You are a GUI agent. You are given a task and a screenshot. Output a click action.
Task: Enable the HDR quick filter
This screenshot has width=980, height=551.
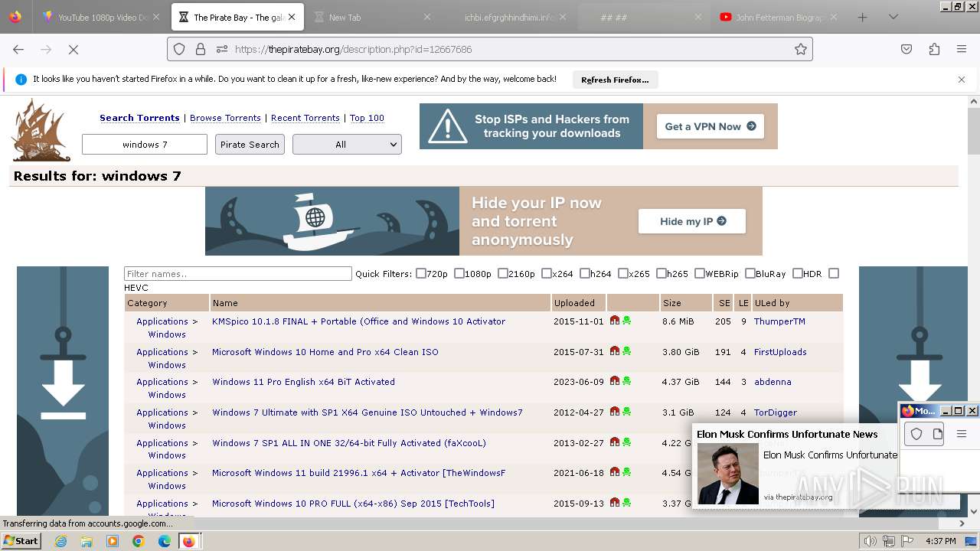click(798, 273)
